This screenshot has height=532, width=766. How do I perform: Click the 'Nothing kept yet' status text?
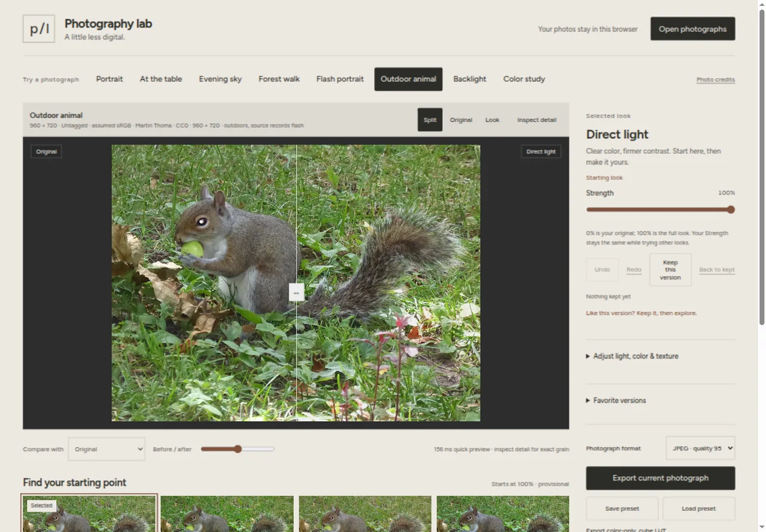[608, 297]
